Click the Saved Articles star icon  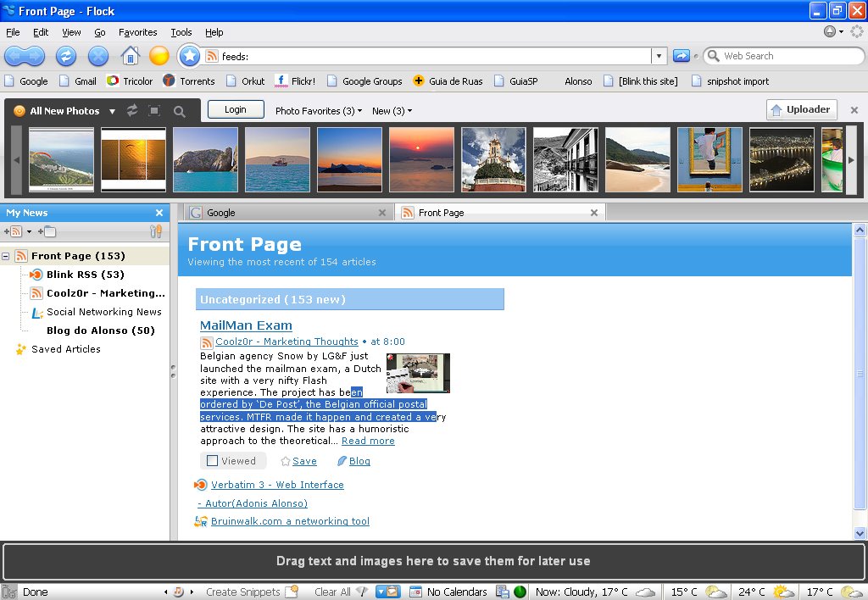click(x=21, y=349)
